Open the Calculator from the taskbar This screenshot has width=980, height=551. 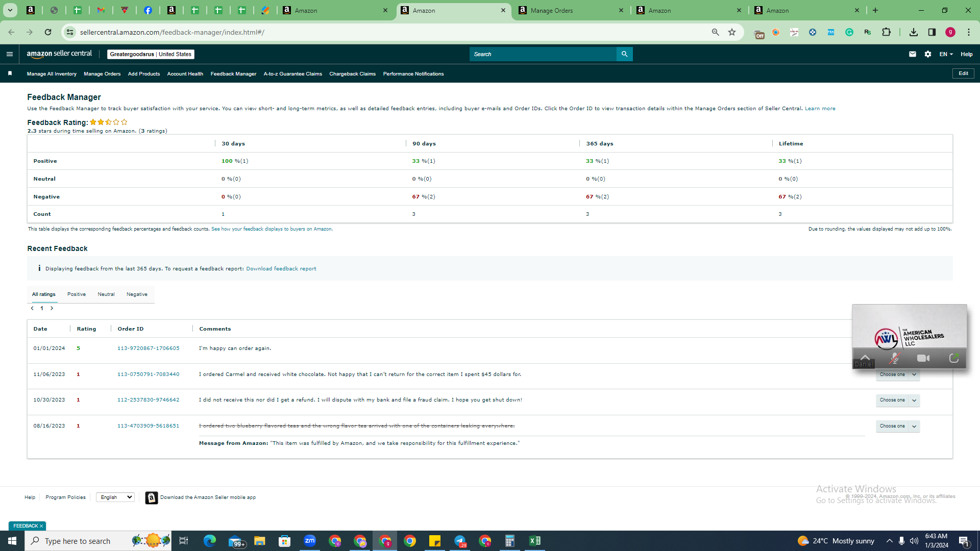[x=510, y=541]
